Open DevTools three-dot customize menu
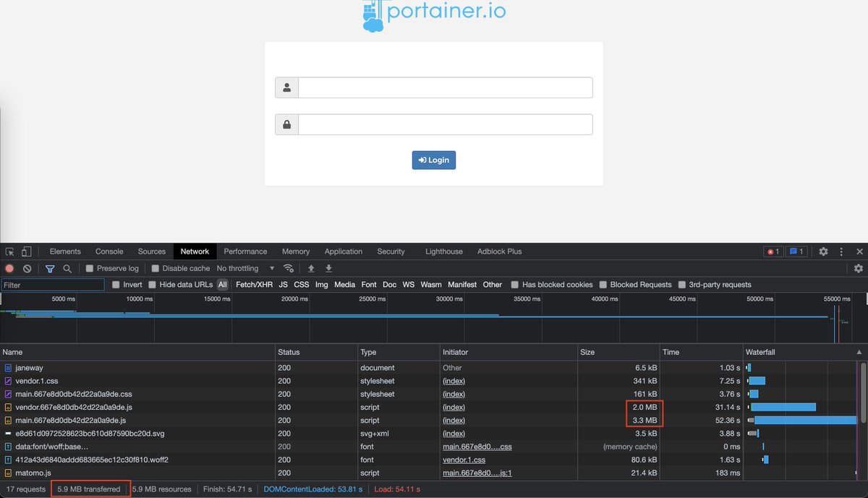 (841, 252)
